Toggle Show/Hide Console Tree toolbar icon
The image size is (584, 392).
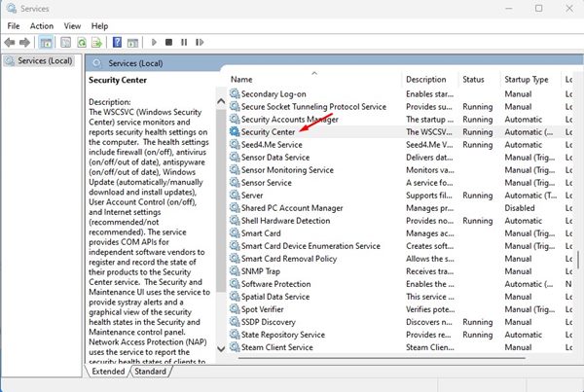tap(46, 43)
